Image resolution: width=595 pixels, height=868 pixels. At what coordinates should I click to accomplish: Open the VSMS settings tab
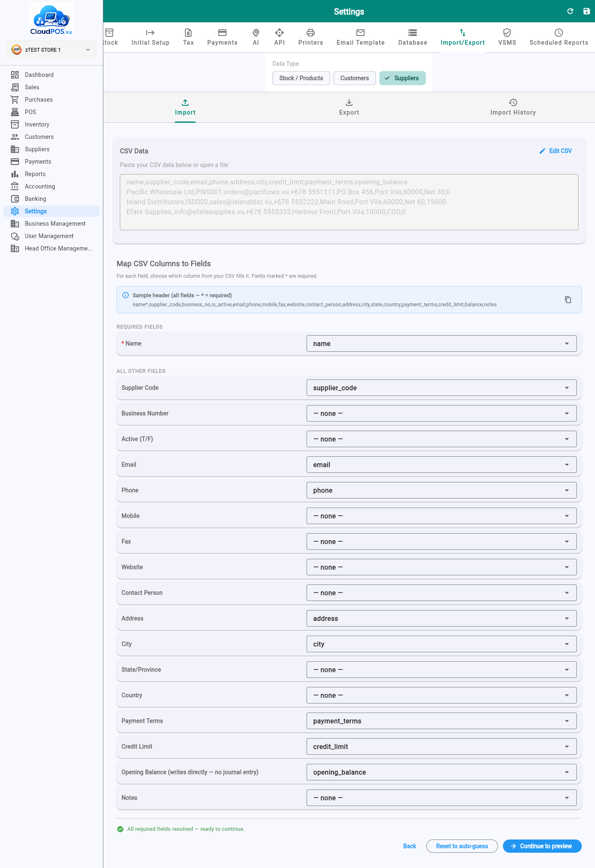click(x=507, y=37)
